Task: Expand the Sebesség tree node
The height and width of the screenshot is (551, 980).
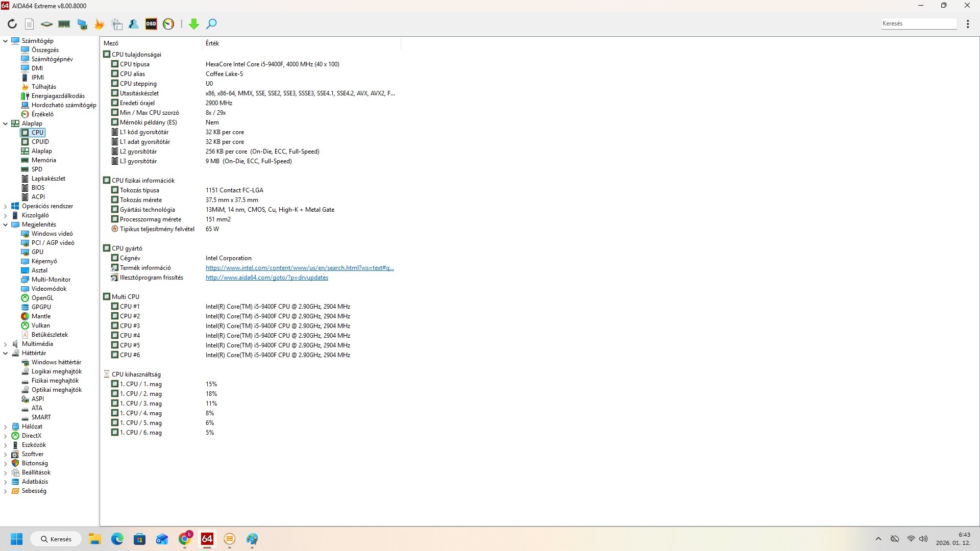Action: (x=6, y=491)
